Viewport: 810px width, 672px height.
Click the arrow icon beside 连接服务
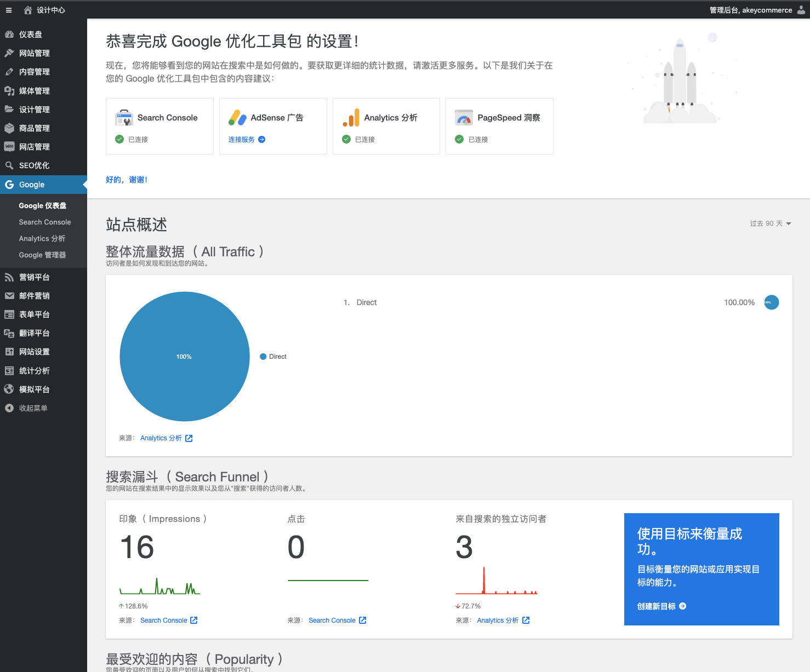coord(262,140)
